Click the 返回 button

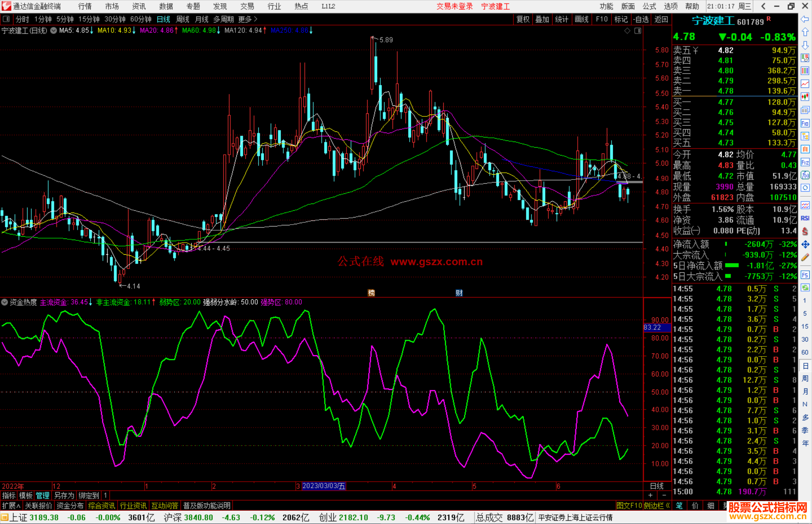click(661, 19)
